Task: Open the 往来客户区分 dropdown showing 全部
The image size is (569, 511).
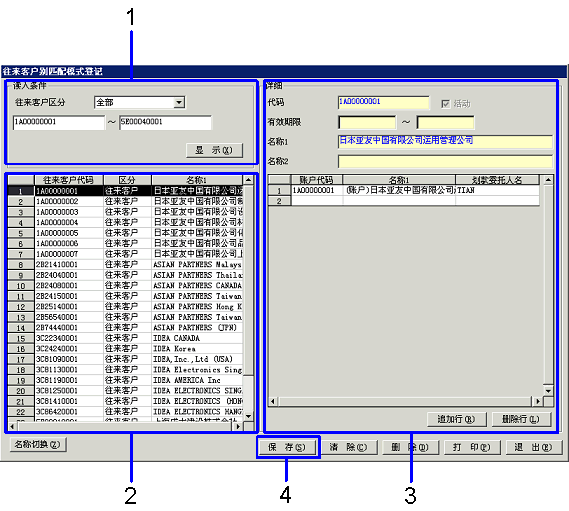Action: pyautogui.click(x=139, y=103)
